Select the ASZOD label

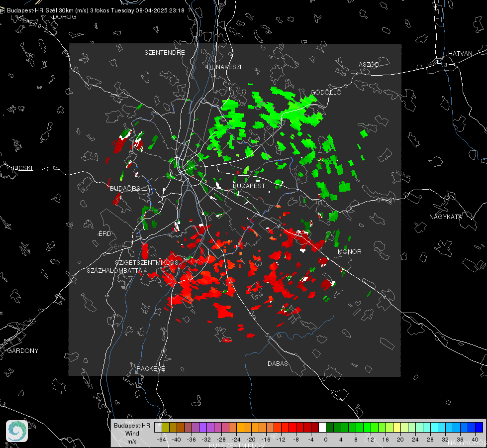click(x=369, y=64)
